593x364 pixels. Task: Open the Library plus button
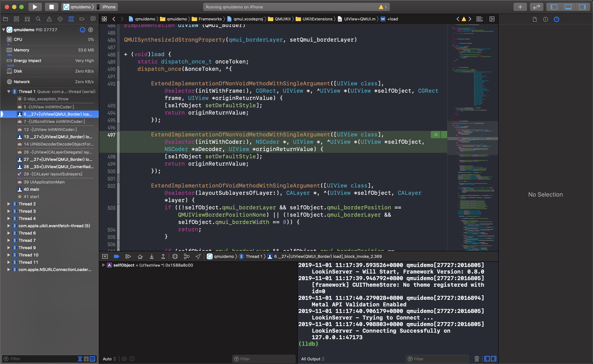coord(520,7)
